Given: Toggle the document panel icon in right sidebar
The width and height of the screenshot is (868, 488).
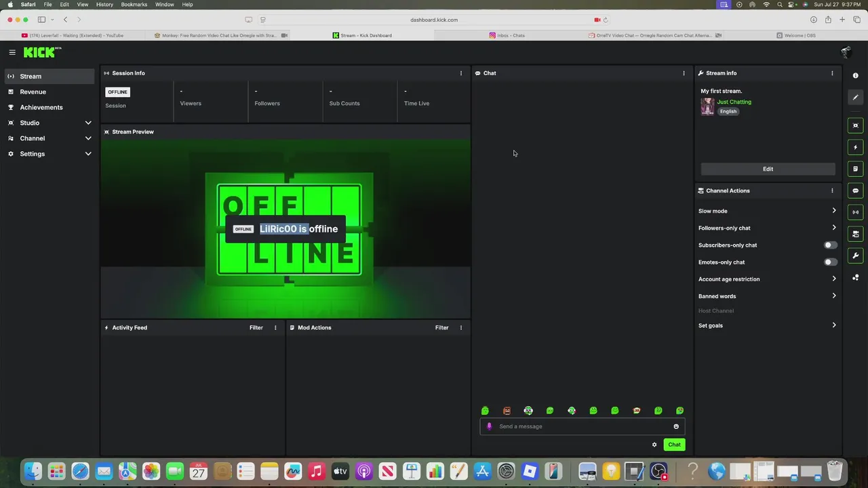Looking at the screenshot, I should click(x=855, y=169).
